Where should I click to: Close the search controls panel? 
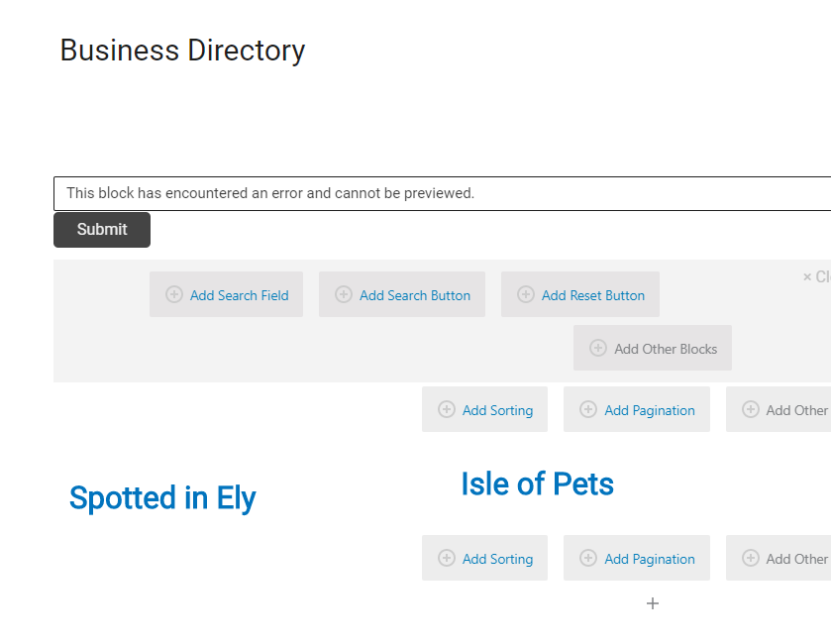tap(816, 276)
